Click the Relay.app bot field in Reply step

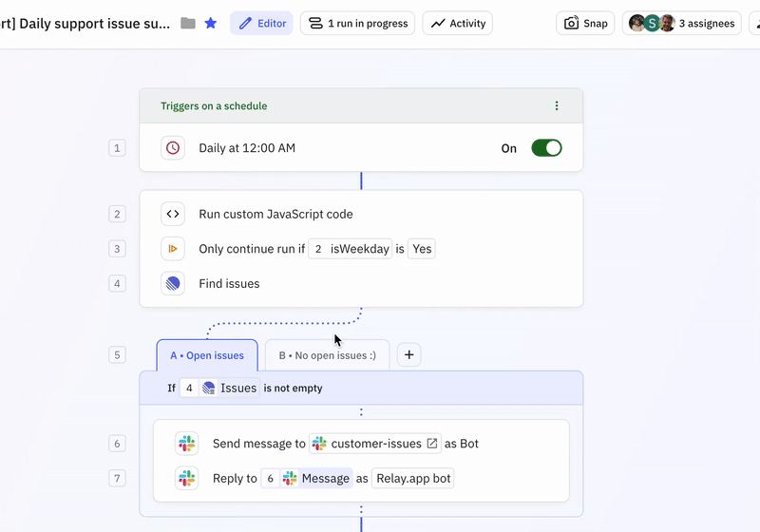pyautogui.click(x=413, y=479)
